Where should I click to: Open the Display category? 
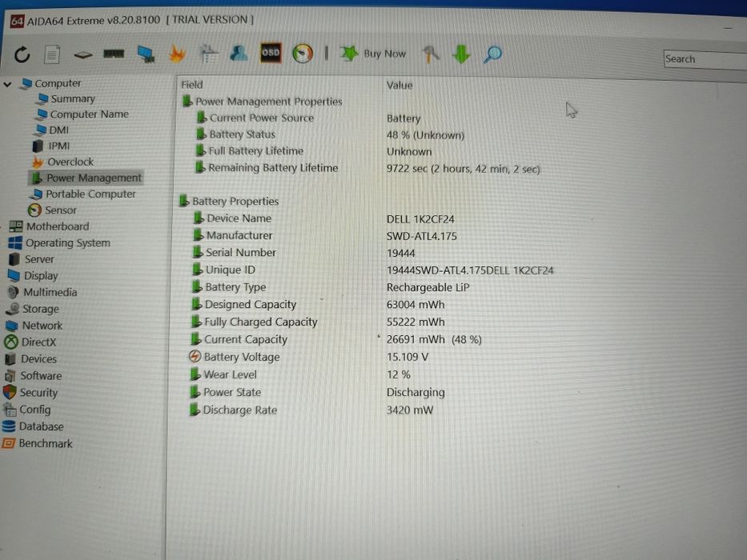(33, 276)
